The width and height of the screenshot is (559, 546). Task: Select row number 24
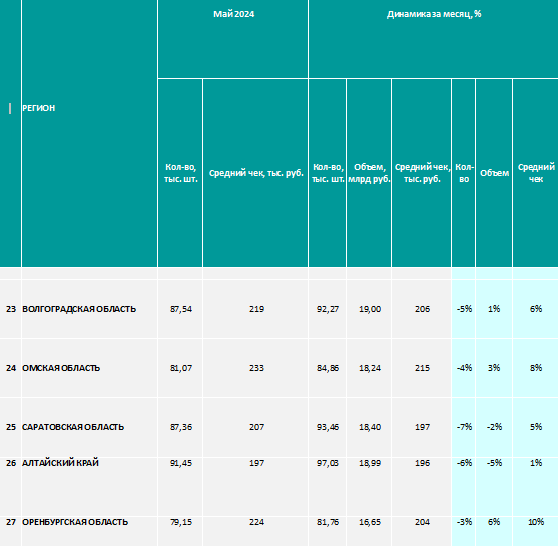click(x=11, y=368)
